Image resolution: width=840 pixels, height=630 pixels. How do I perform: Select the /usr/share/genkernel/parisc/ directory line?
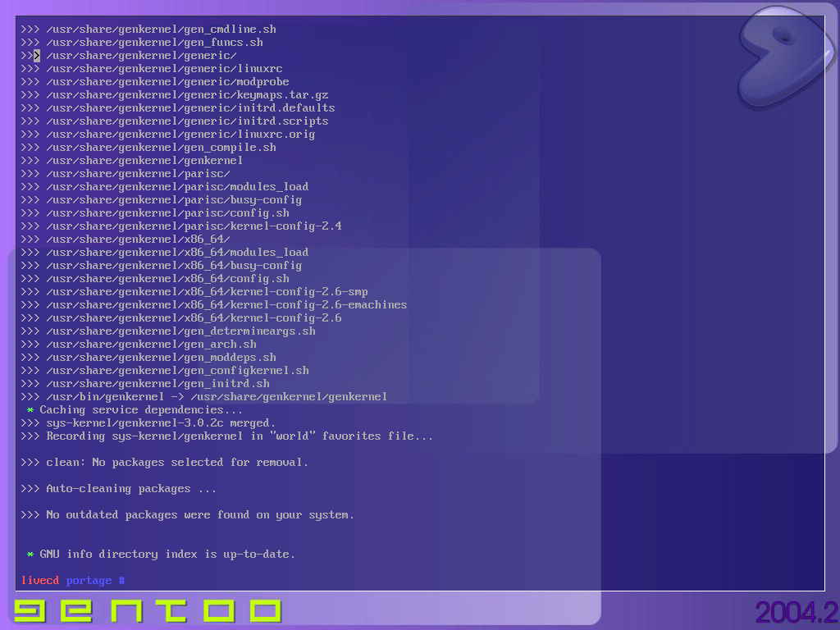tap(126, 174)
